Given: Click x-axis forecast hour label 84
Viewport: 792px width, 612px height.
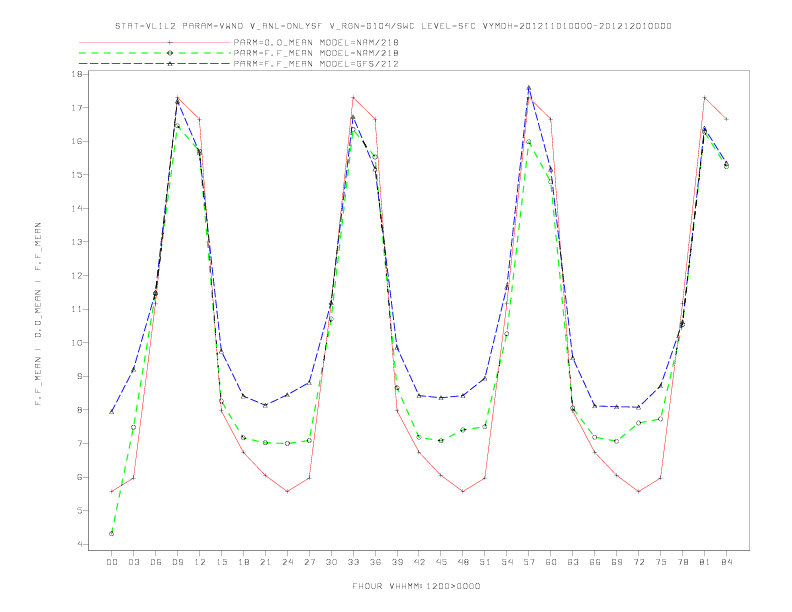Looking at the screenshot, I should [726, 562].
